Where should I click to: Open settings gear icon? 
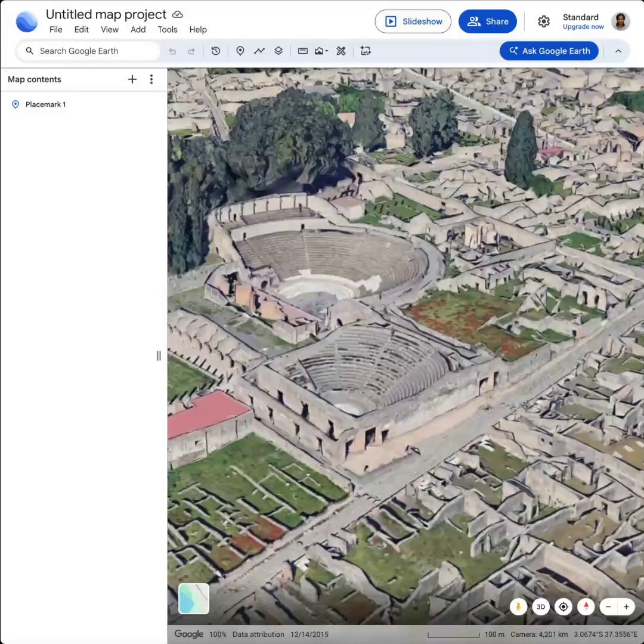click(x=544, y=21)
